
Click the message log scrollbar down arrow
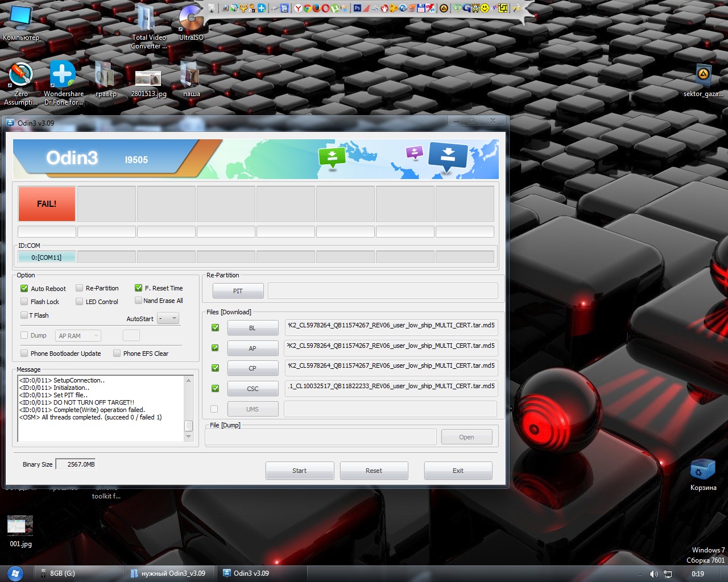click(x=189, y=436)
